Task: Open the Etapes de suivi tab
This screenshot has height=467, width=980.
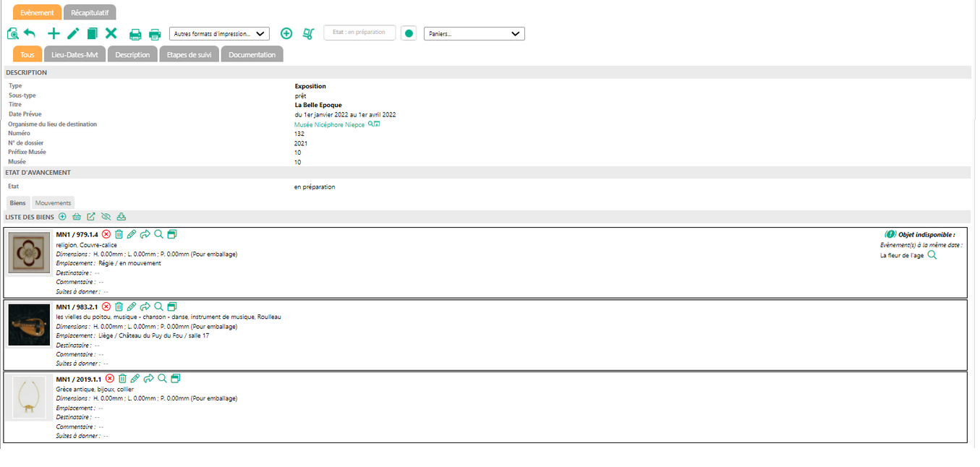Action: 189,55
